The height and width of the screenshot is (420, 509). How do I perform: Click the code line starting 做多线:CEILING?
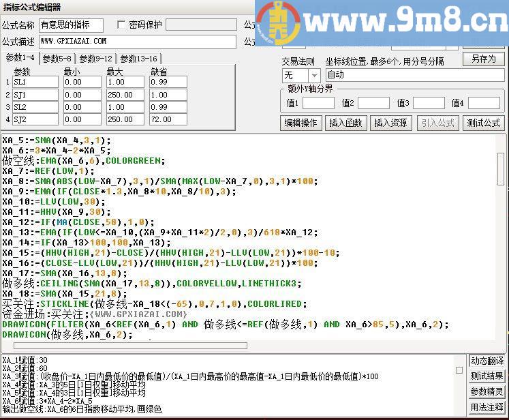tap(152, 284)
